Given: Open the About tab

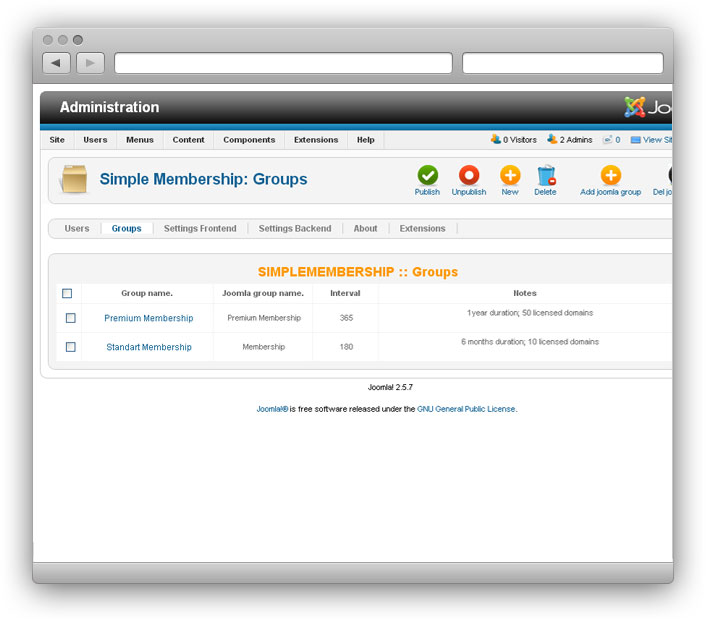Looking at the screenshot, I should [366, 228].
